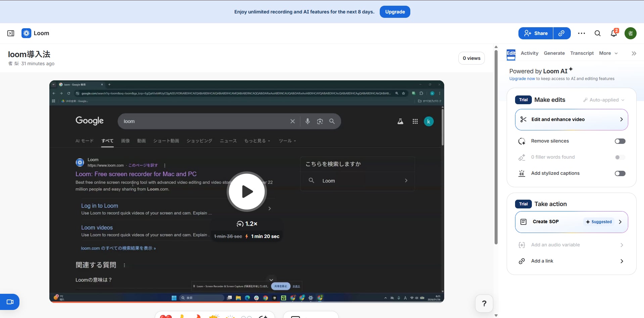Click the Upgrade button in banner

[395, 12]
